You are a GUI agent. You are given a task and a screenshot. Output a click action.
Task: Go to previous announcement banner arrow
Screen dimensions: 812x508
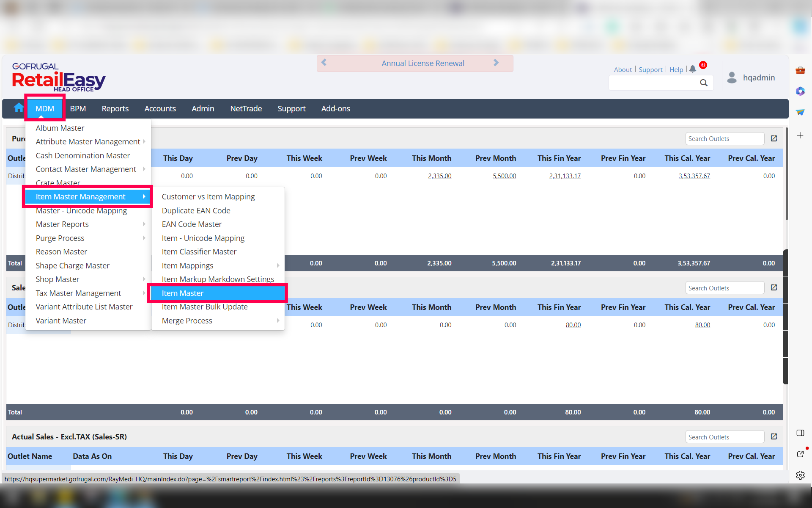(x=324, y=63)
